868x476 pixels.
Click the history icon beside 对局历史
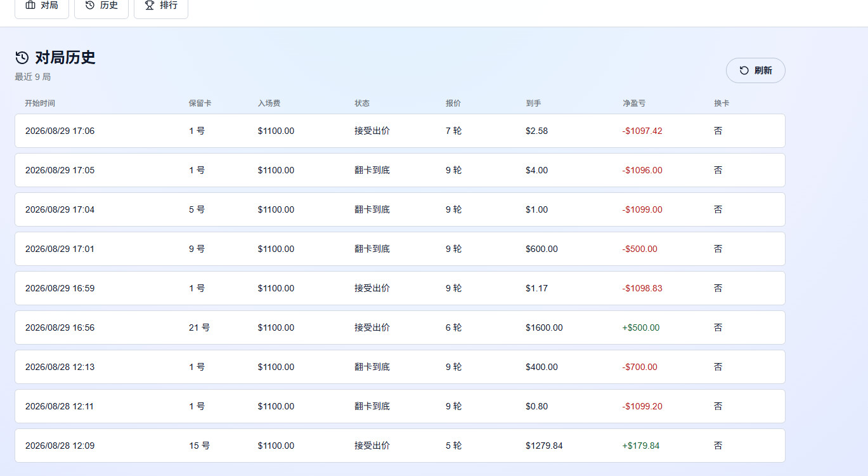[22, 58]
